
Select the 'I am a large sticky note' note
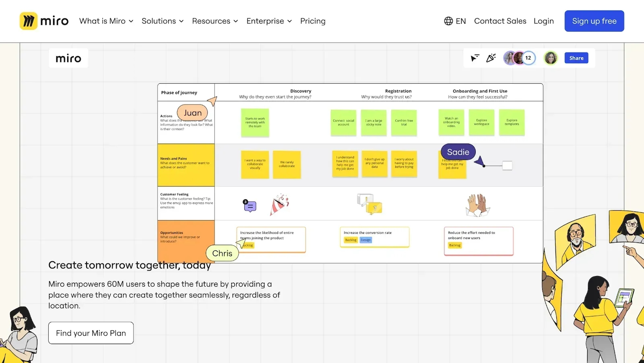374,123
